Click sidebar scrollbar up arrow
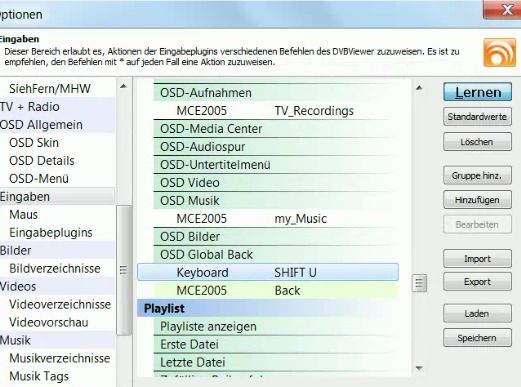 (123, 86)
